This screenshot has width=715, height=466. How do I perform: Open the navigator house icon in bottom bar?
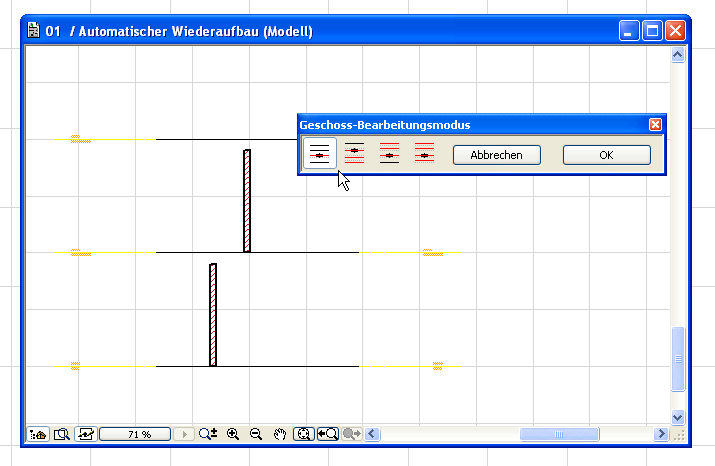38,434
